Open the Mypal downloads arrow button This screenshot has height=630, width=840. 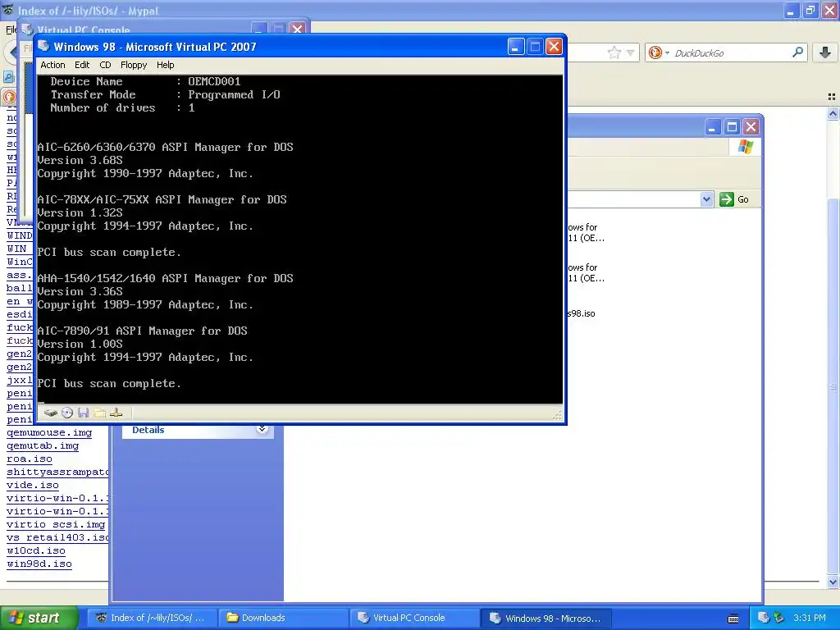pos(825,52)
